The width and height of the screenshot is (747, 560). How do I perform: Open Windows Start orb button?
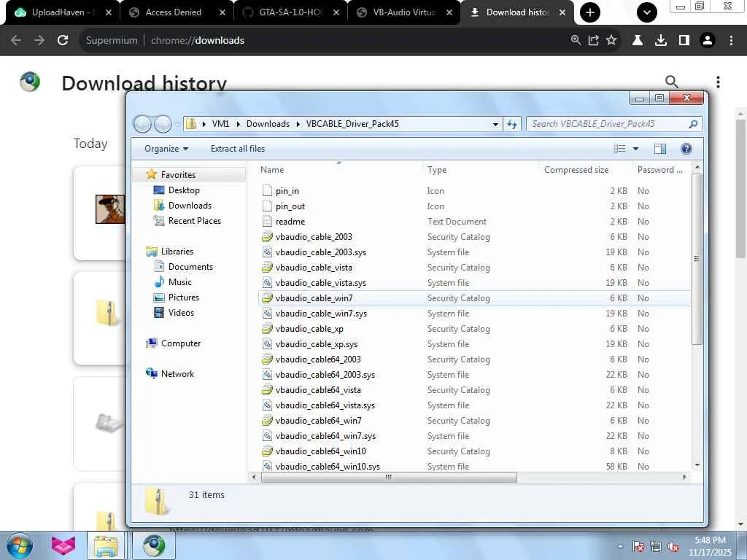[19, 545]
